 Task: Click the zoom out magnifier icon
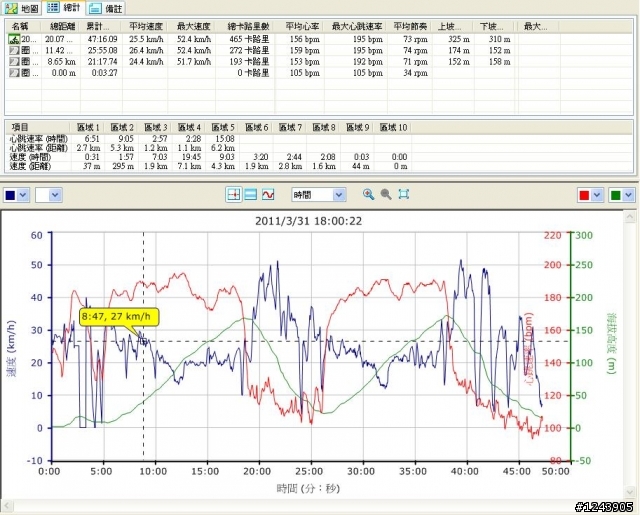point(386,194)
